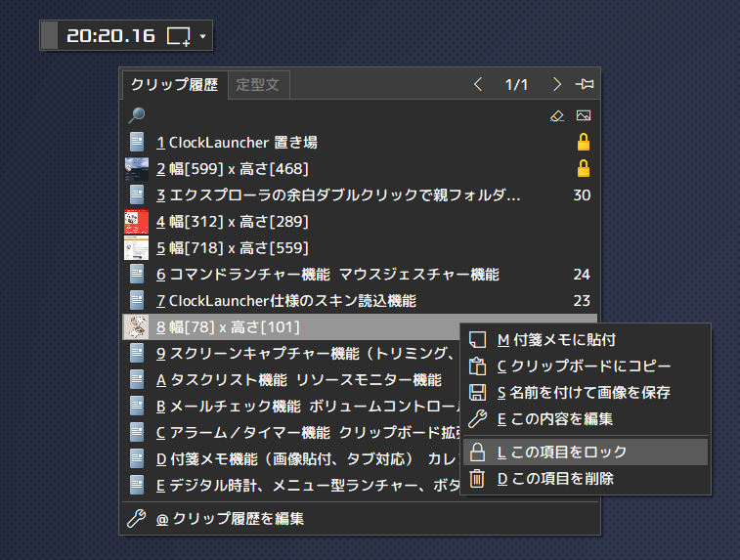This screenshot has width=740, height=560.
Task: Click the clipboard copy icon in context menu
Action: (478, 366)
